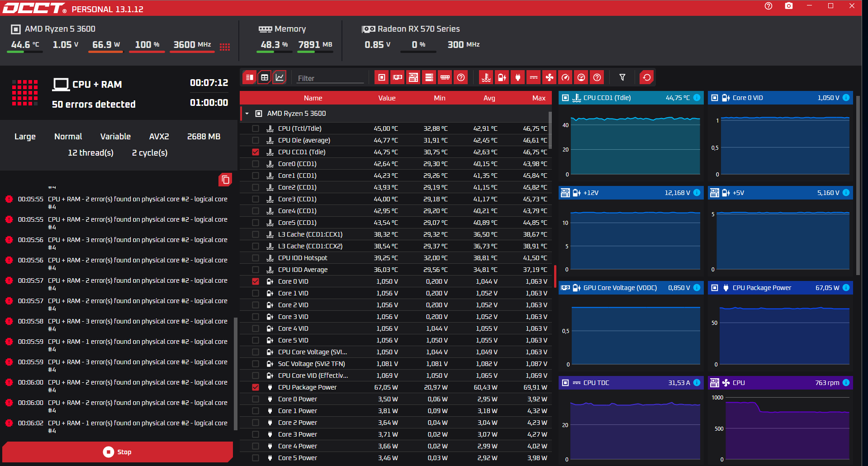Screen dimensions: 868x466
Task: Toggle the table view button
Action: click(x=265, y=77)
